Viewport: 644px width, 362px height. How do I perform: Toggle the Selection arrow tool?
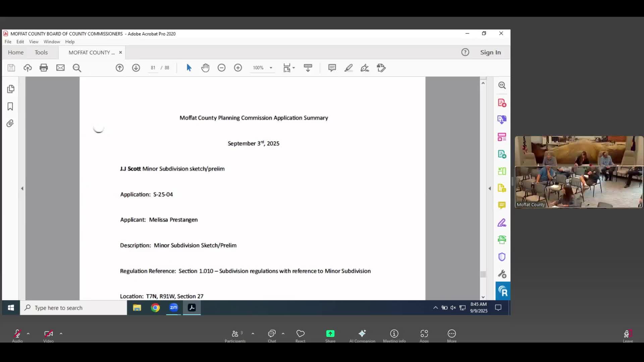coord(189,68)
